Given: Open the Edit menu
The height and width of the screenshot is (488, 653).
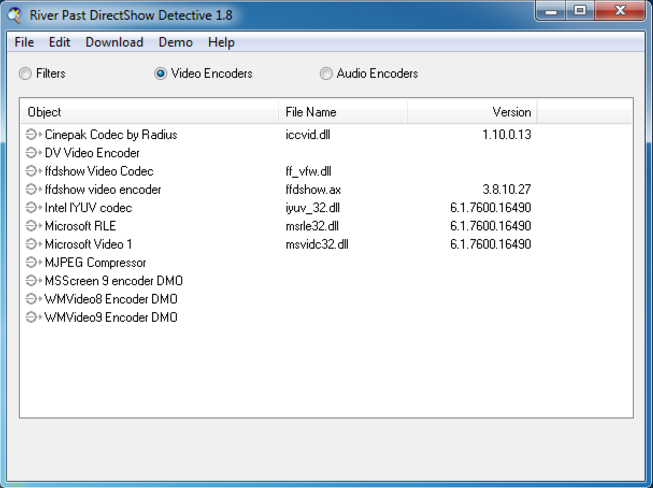Looking at the screenshot, I should pos(59,42).
